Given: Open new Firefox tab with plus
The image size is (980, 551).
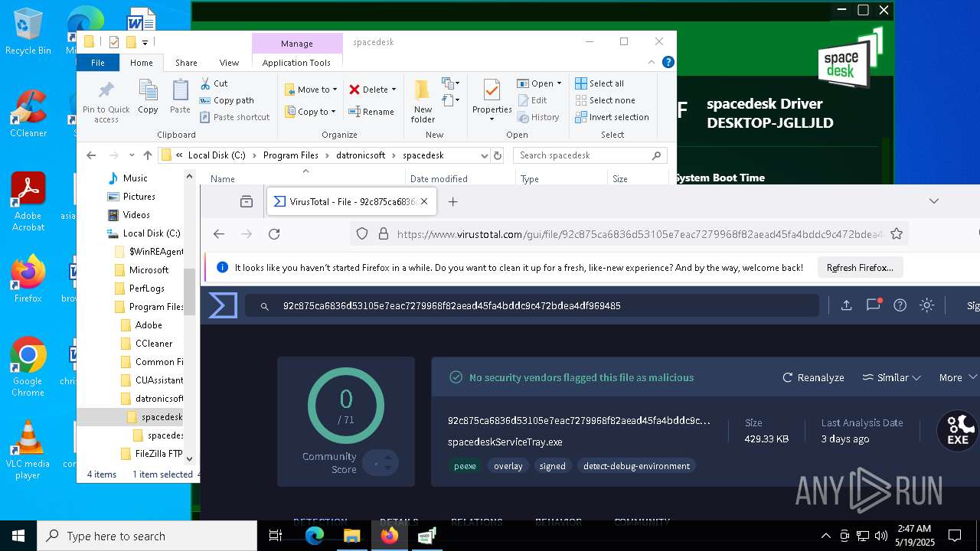Looking at the screenshot, I should pos(452,202).
